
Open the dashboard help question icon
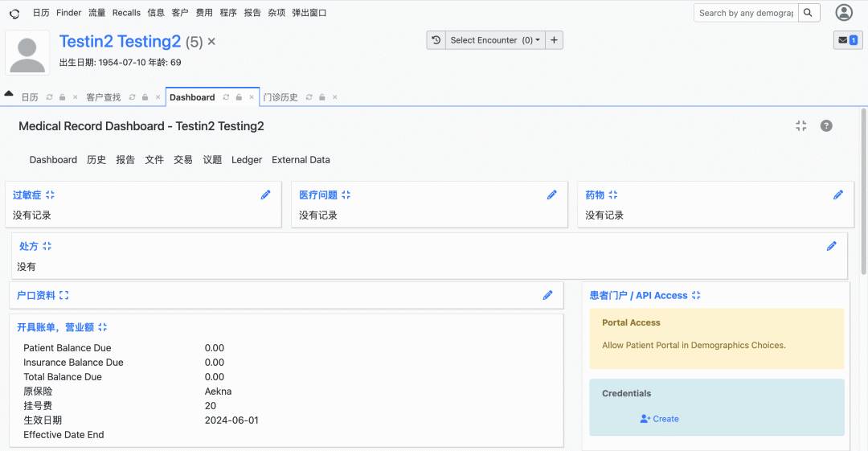[x=826, y=125]
